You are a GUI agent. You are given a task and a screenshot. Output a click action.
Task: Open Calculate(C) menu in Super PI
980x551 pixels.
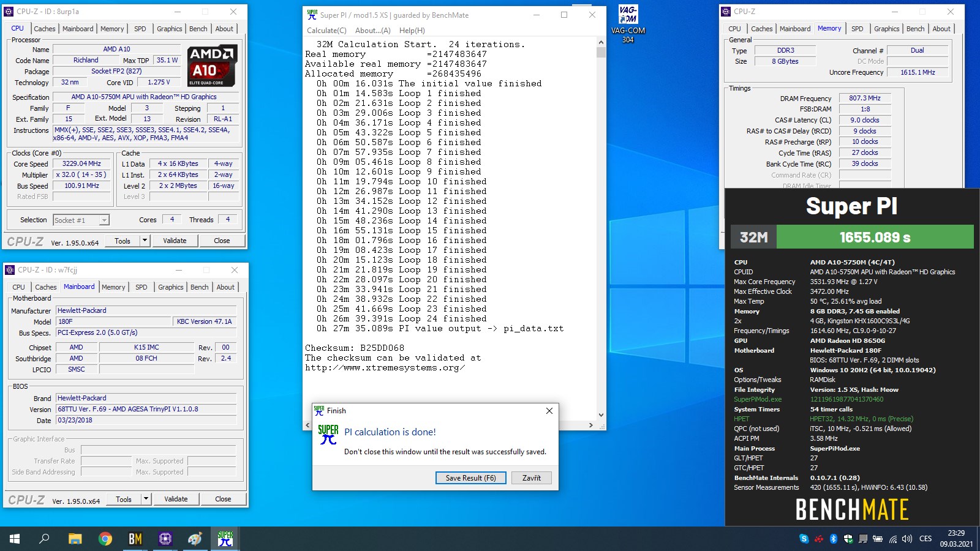click(x=326, y=31)
